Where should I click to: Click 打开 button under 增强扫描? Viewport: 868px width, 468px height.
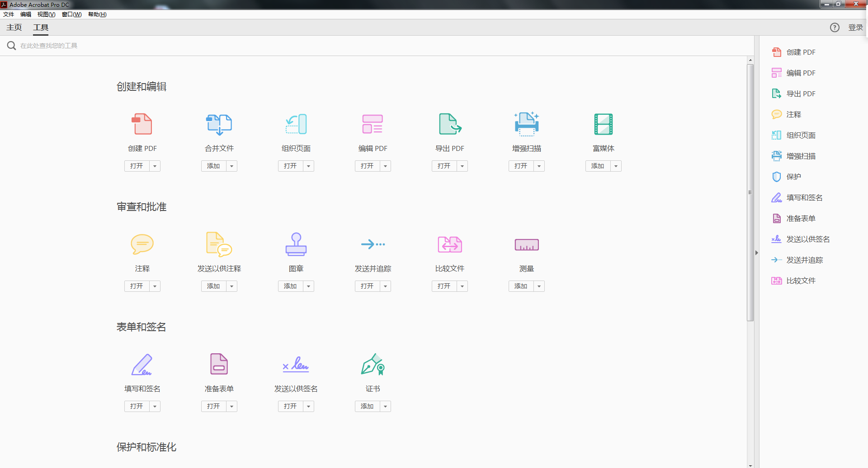pos(521,166)
